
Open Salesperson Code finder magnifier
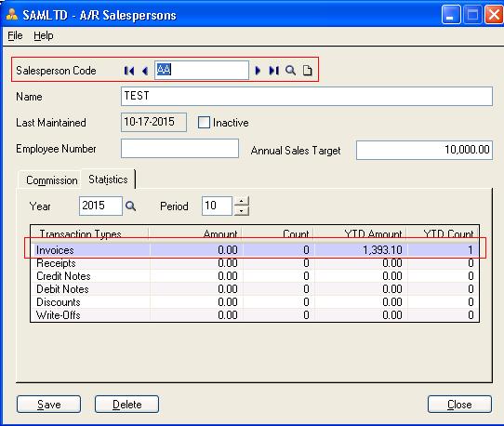[290, 71]
